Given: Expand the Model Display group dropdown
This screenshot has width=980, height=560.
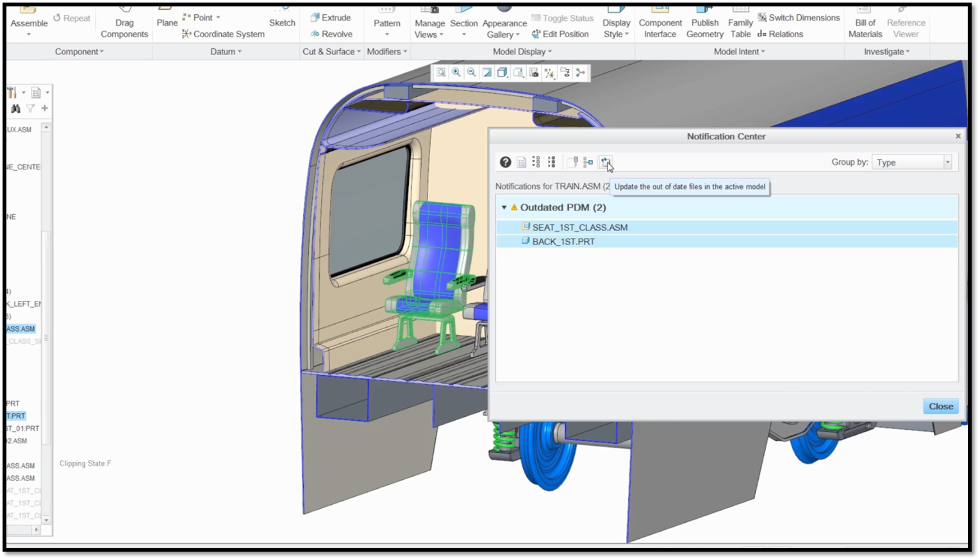Looking at the screenshot, I should click(522, 51).
